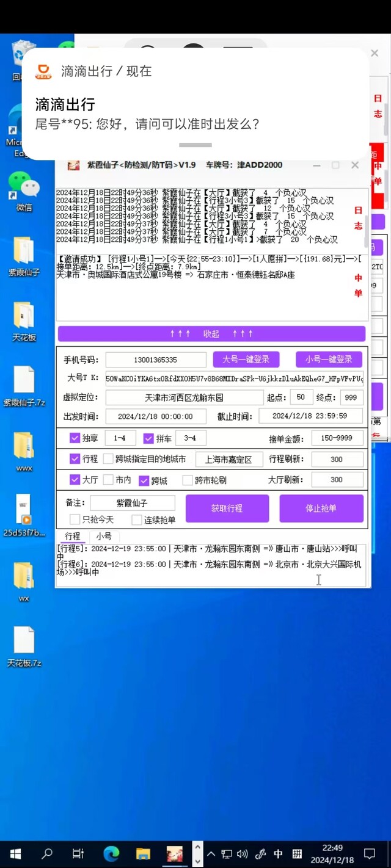This screenshot has width=391, height=868.
Task: Click the 大号TK token field
Action: (234, 378)
